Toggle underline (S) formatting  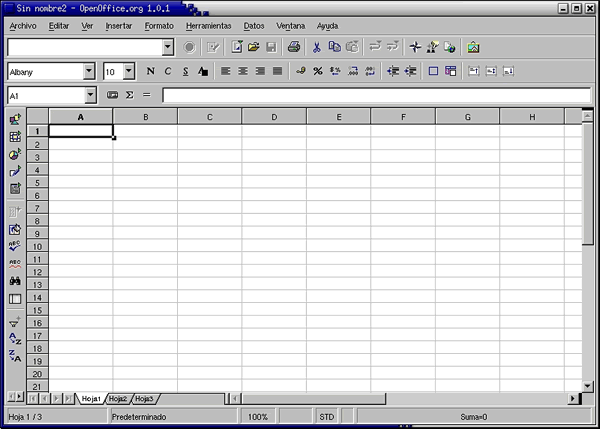(x=185, y=71)
